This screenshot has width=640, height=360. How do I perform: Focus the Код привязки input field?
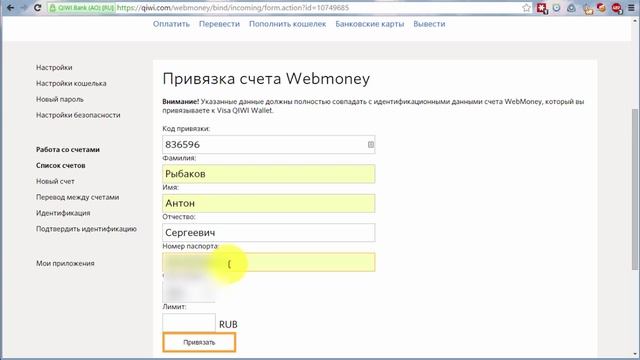[269, 144]
